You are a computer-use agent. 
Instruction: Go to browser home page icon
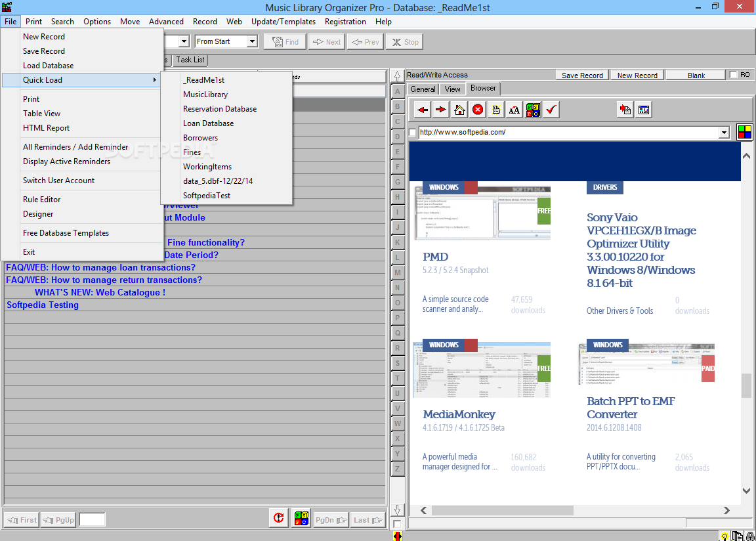(x=459, y=110)
